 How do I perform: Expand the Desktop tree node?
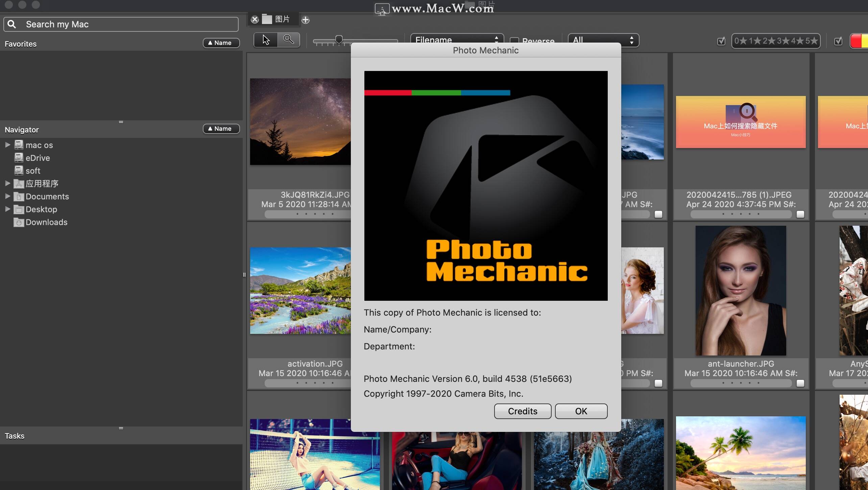7,209
